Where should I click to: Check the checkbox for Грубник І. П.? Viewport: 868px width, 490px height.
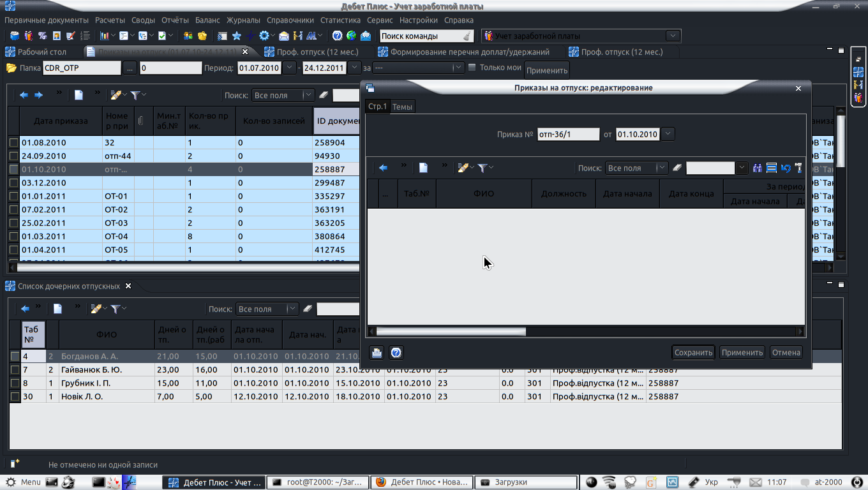click(x=15, y=383)
